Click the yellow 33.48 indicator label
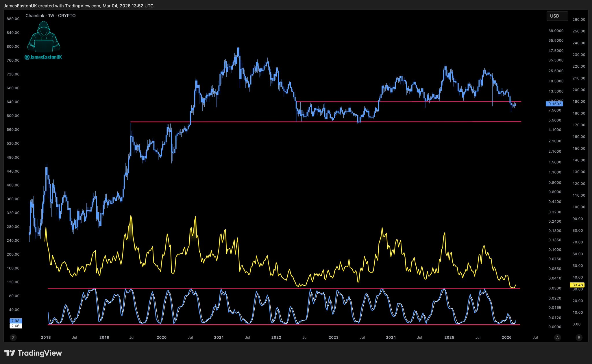The width and height of the screenshot is (592, 364). [577, 285]
